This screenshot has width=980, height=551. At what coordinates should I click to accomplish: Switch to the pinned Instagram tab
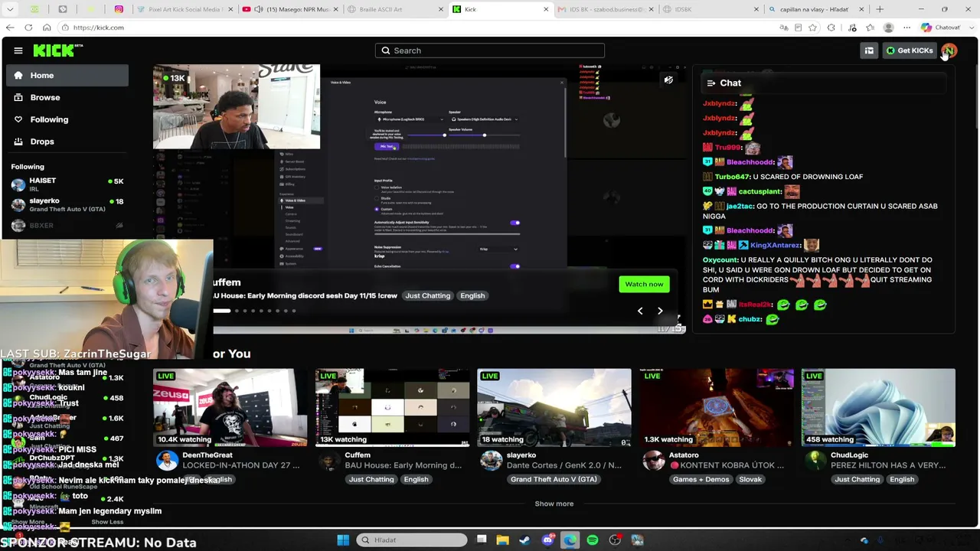pyautogui.click(x=119, y=9)
